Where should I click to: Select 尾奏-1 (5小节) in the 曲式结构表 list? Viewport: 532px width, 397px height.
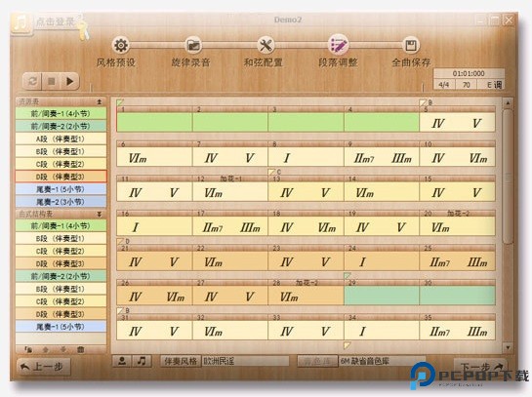click(x=61, y=327)
